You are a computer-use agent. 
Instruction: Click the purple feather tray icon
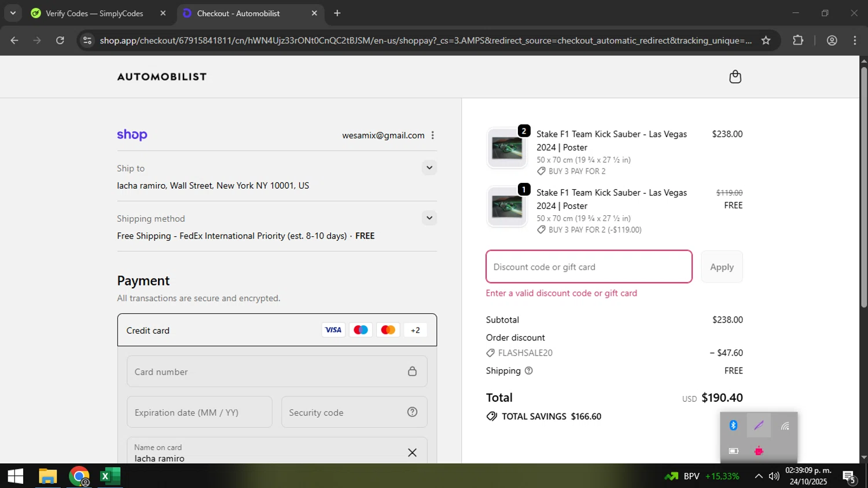tap(759, 425)
